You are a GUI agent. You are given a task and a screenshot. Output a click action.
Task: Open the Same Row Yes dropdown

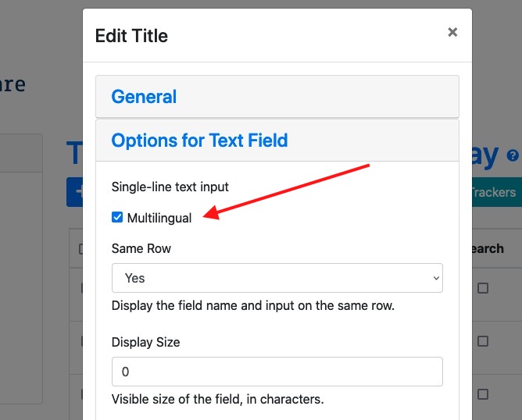pos(277,278)
